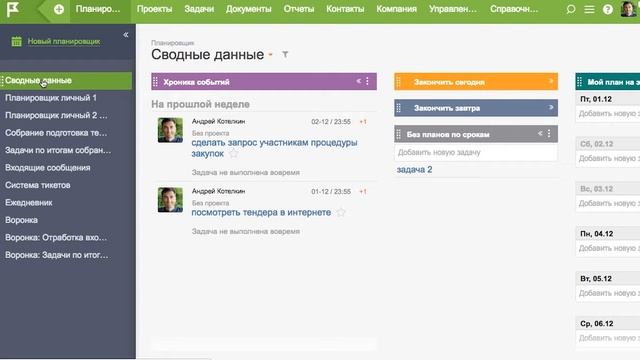Collapse the left sidebar with double chevron
640x360 pixels.
point(126,35)
